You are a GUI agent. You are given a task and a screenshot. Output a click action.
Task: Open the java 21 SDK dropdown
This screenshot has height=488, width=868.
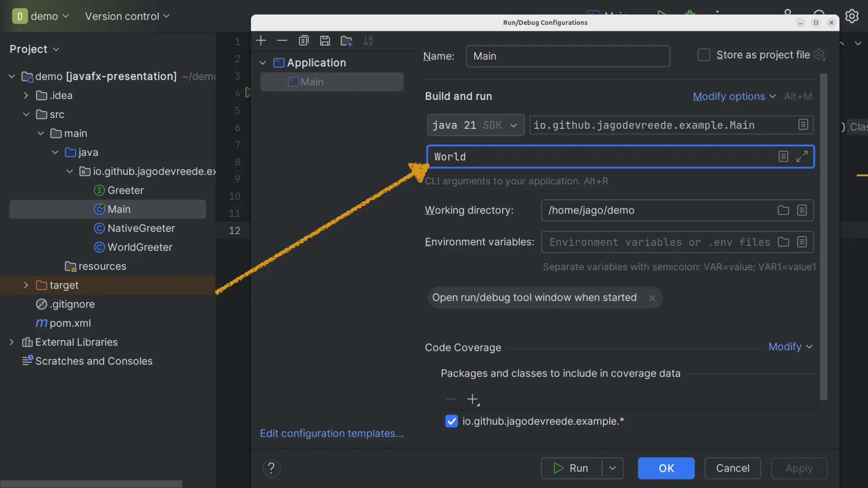(476, 125)
